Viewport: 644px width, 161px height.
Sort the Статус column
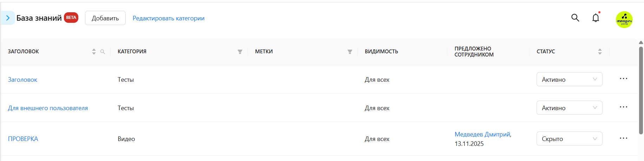pyautogui.click(x=600, y=52)
